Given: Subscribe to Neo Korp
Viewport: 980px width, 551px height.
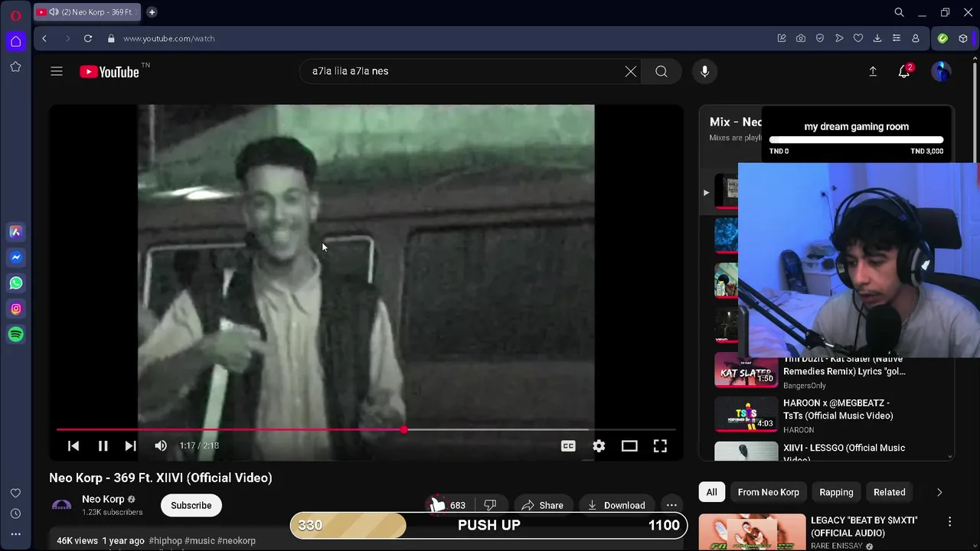Looking at the screenshot, I should [x=191, y=505].
